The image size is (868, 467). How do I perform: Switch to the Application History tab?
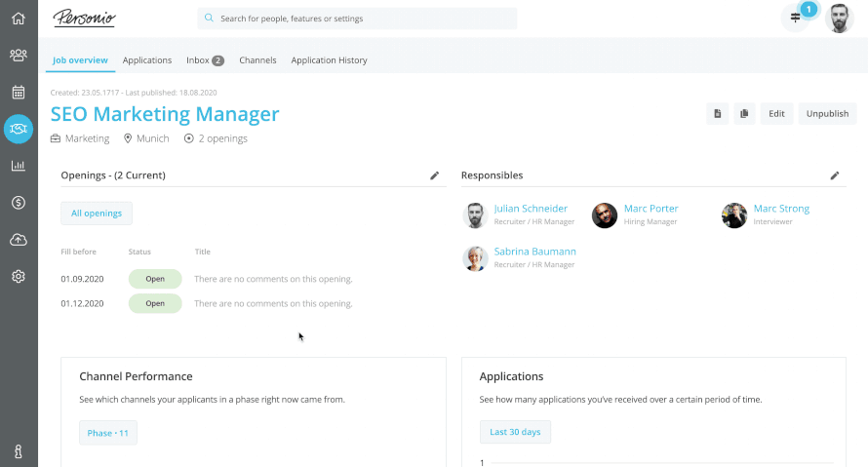pyautogui.click(x=329, y=60)
